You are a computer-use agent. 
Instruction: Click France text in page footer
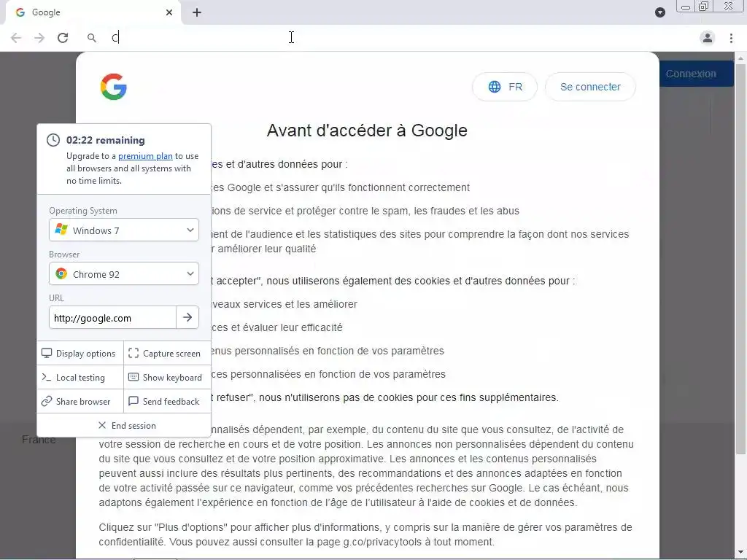[x=39, y=440]
